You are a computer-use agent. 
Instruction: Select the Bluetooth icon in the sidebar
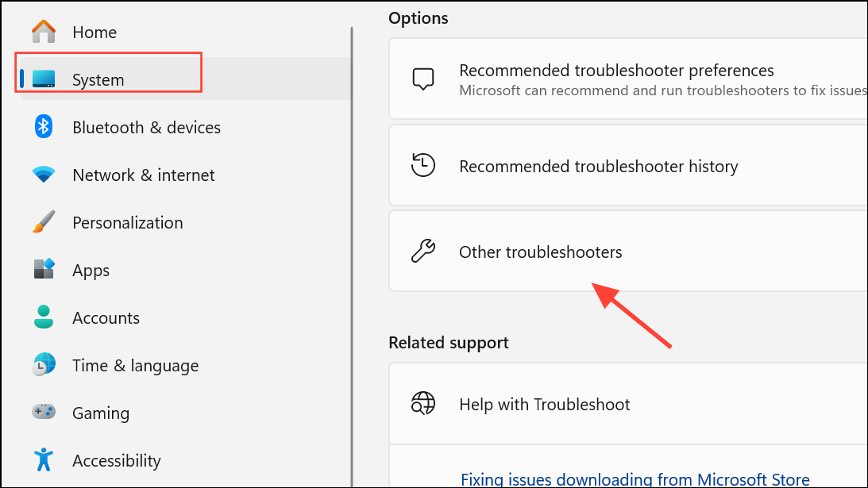[x=43, y=127]
